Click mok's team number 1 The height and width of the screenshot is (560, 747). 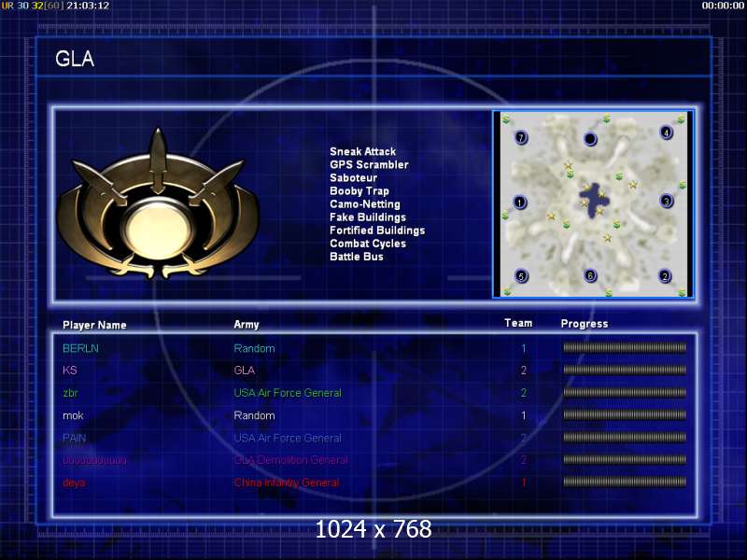[524, 415]
